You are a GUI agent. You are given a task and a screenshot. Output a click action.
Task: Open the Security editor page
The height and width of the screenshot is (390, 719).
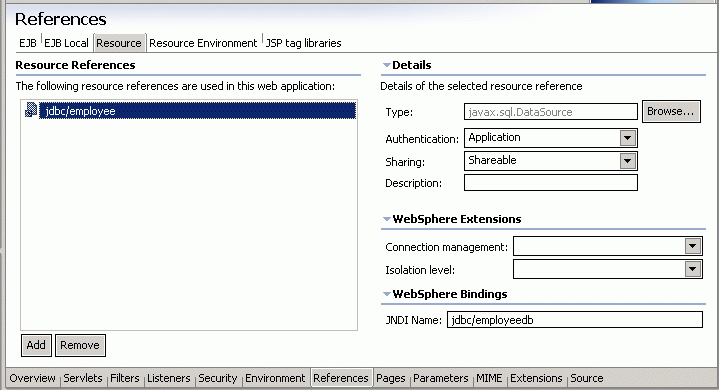click(x=218, y=378)
